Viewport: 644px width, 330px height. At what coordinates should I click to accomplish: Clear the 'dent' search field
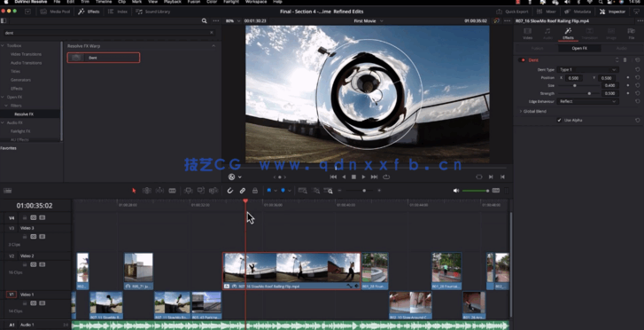[x=212, y=33]
